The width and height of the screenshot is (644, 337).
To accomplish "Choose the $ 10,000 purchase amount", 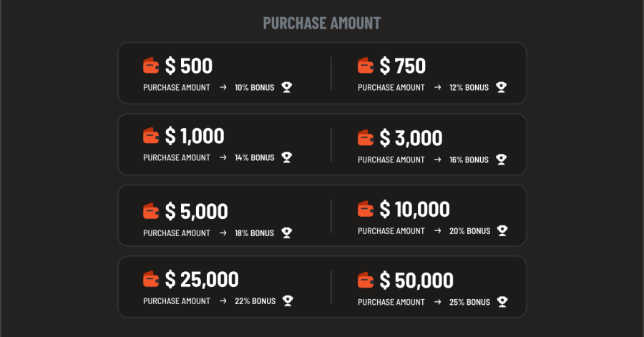I will click(414, 210).
